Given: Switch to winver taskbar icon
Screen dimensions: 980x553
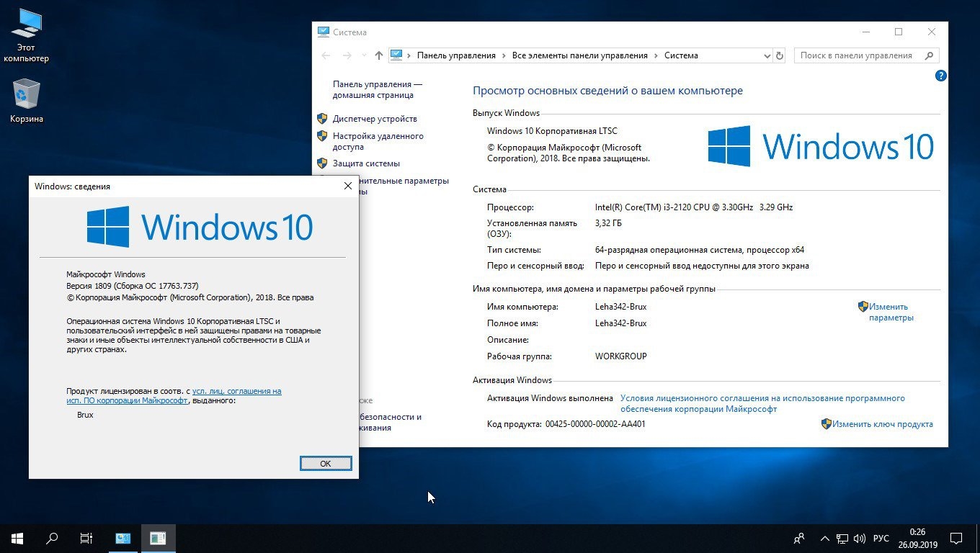Looking at the screenshot, I should [158, 538].
